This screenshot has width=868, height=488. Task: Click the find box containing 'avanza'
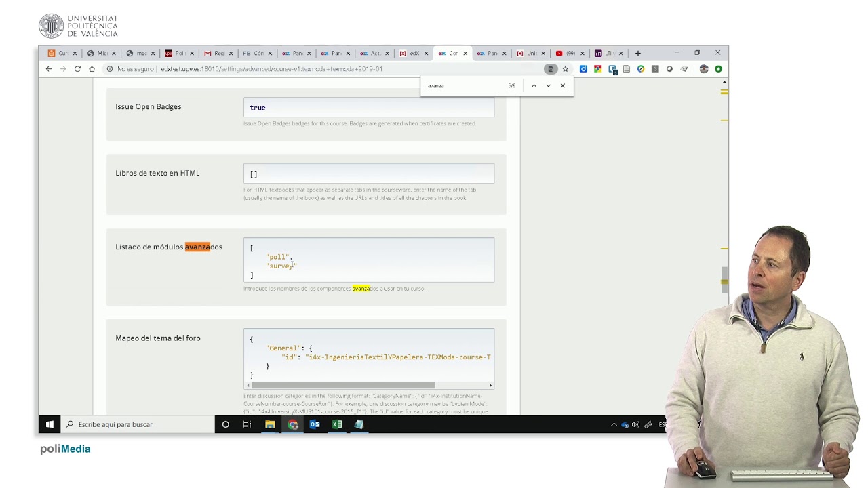click(x=465, y=86)
